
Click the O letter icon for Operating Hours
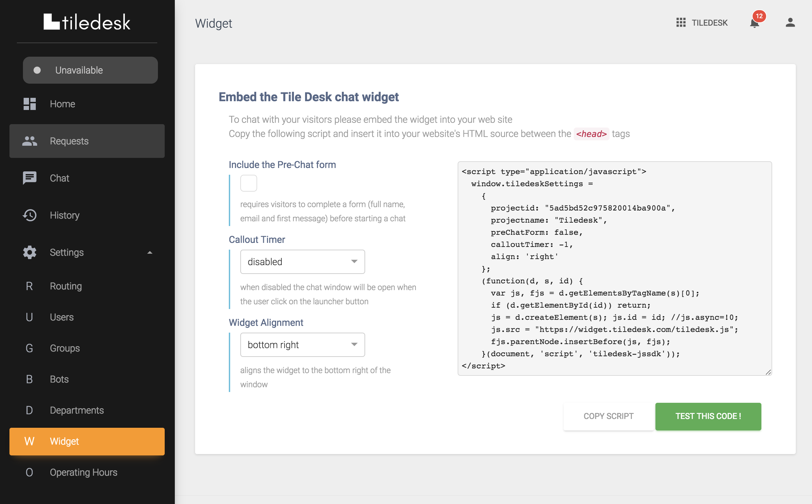coord(29,472)
